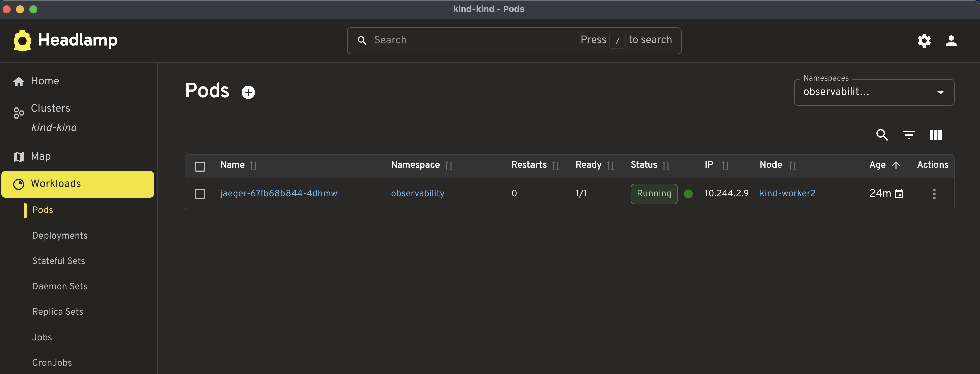Open the column visibility icon
The width and height of the screenshot is (980, 374).
[x=935, y=135]
